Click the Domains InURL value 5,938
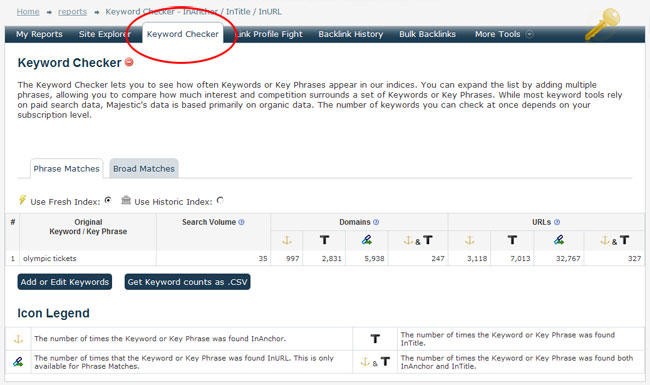650x385 pixels. pos(374,259)
